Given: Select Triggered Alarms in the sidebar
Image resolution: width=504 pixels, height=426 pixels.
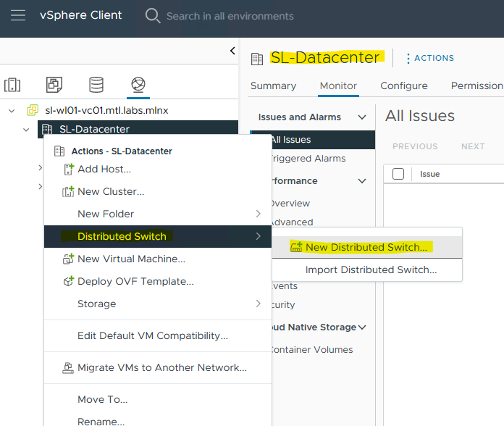Looking at the screenshot, I should click(308, 159).
